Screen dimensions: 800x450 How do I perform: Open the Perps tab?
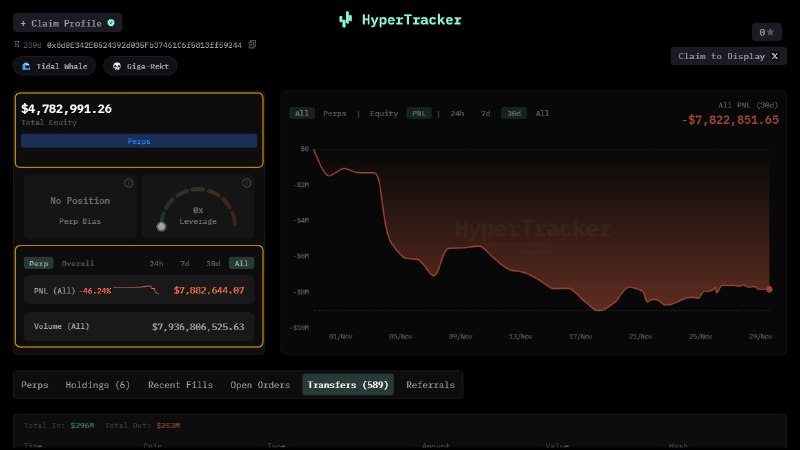[35, 385]
